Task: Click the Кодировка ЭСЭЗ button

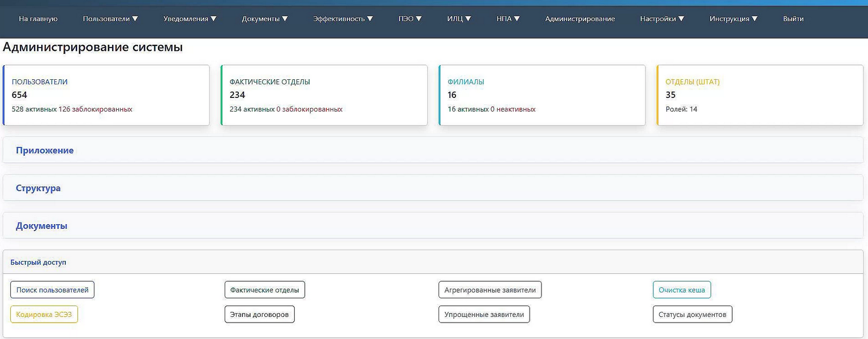Action: 44,314
